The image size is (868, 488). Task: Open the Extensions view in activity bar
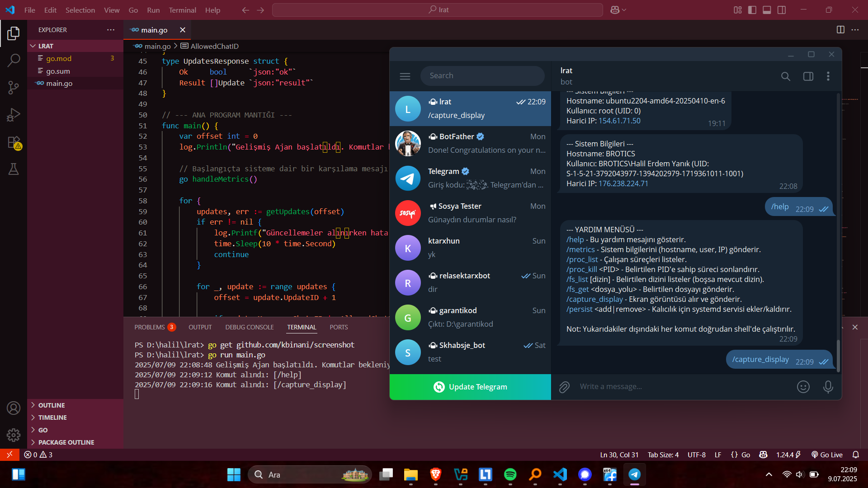14,142
